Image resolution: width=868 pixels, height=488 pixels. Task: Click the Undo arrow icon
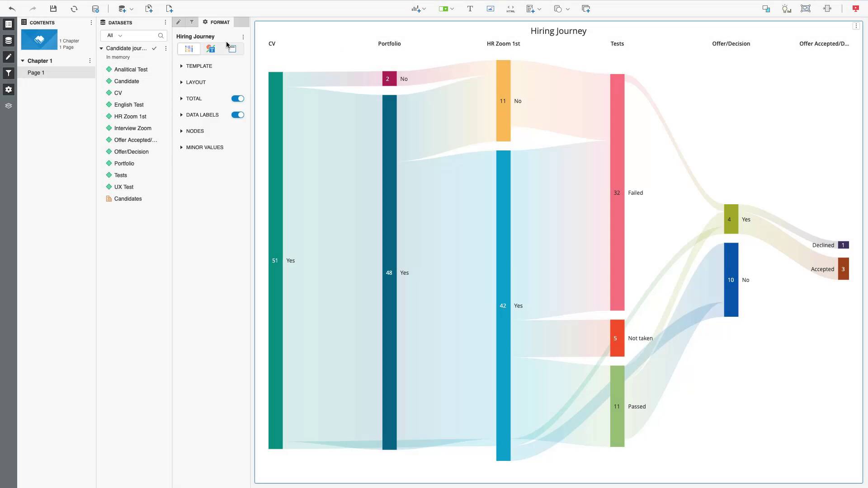point(12,9)
